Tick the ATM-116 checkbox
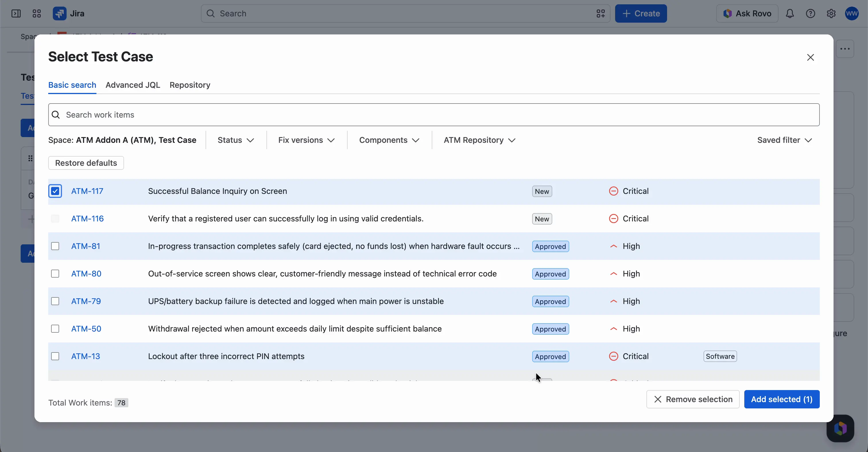Screen dimensions: 868x452 click(x=55, y=219)
